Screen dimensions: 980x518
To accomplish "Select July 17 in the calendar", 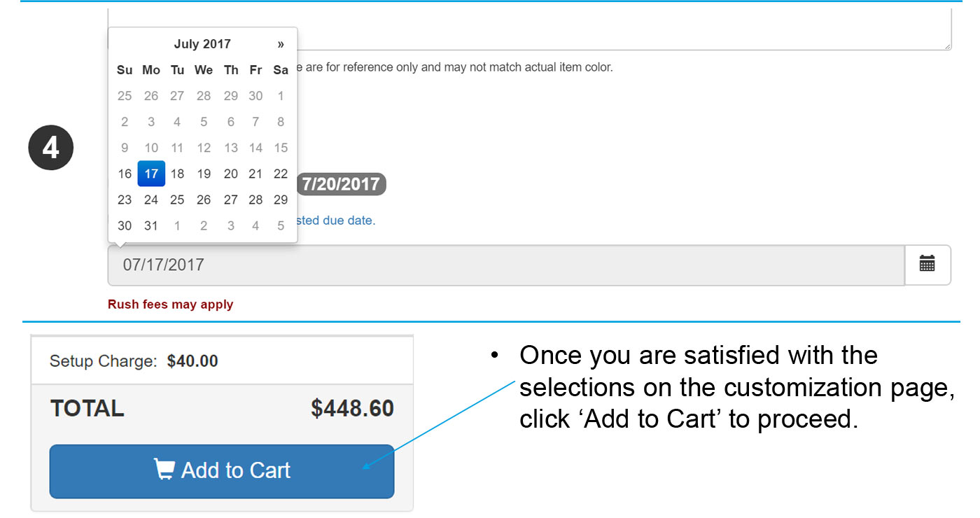I will [x=151, y=174].
